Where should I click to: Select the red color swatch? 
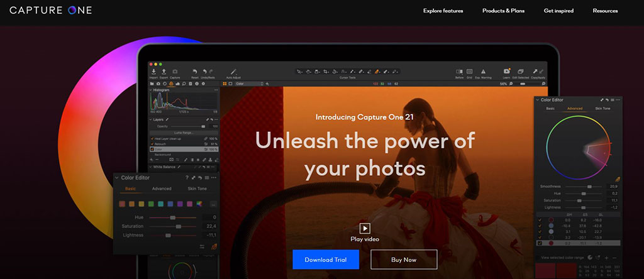(x=122, y=204)
